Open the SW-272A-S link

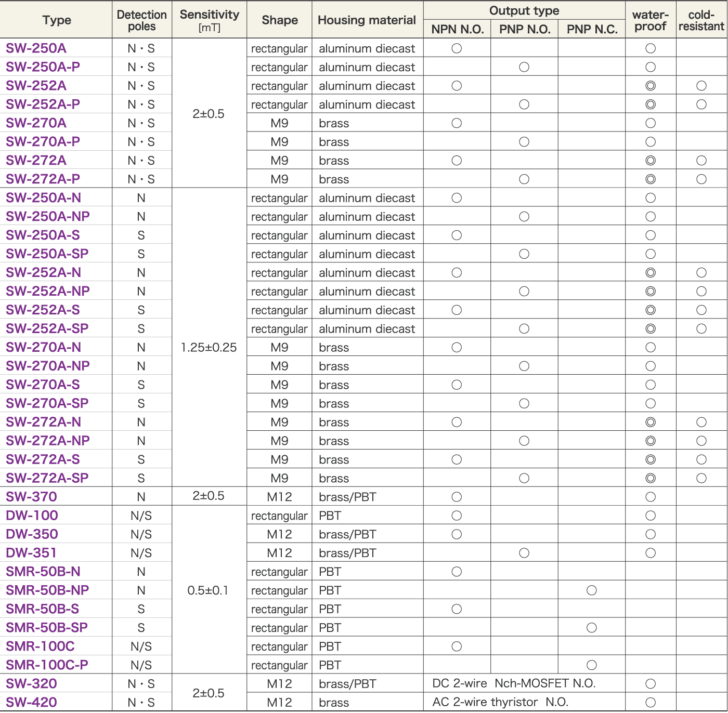(43, 460)
